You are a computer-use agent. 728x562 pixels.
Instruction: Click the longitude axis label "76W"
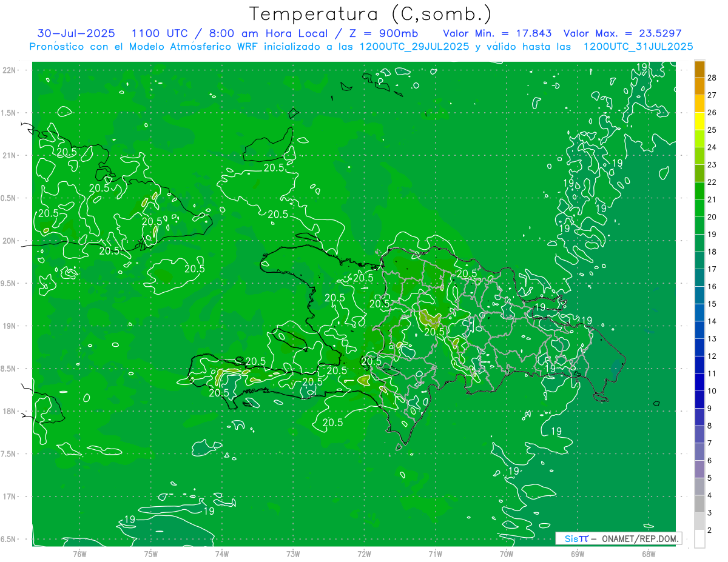(79, 554)
